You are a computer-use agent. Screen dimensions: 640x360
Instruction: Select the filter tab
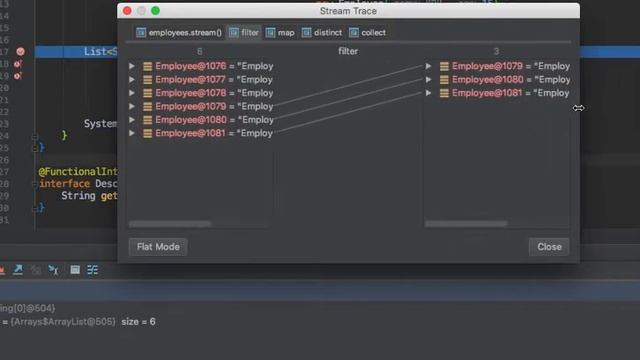pyautogui.click(x=244, y=33)
